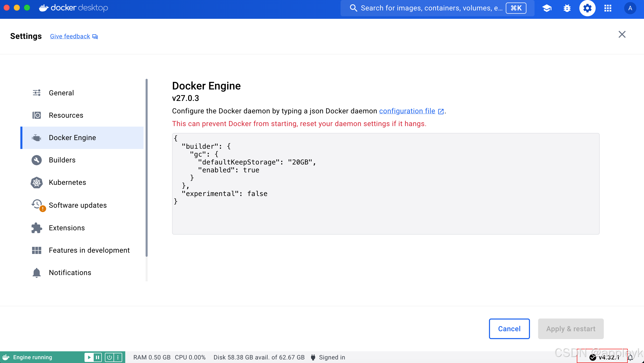Go to Kubernetes settings

pos(67,182)
